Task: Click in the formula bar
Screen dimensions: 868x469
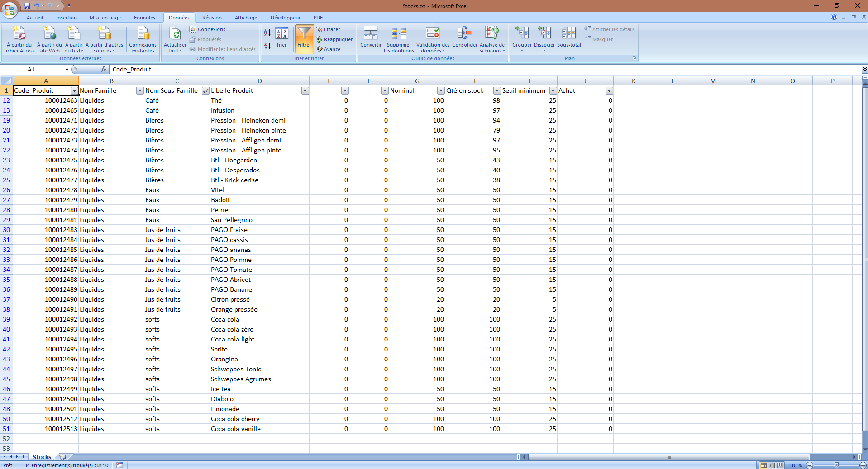Action: coord(485,69)
